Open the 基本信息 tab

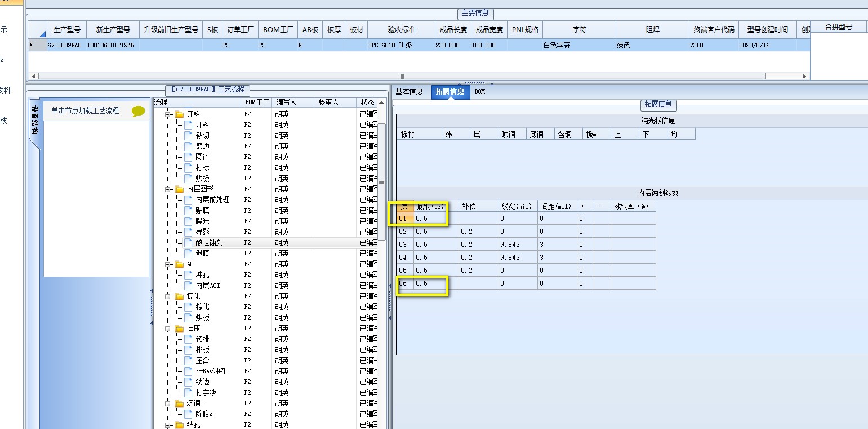[x=409, y=92]
